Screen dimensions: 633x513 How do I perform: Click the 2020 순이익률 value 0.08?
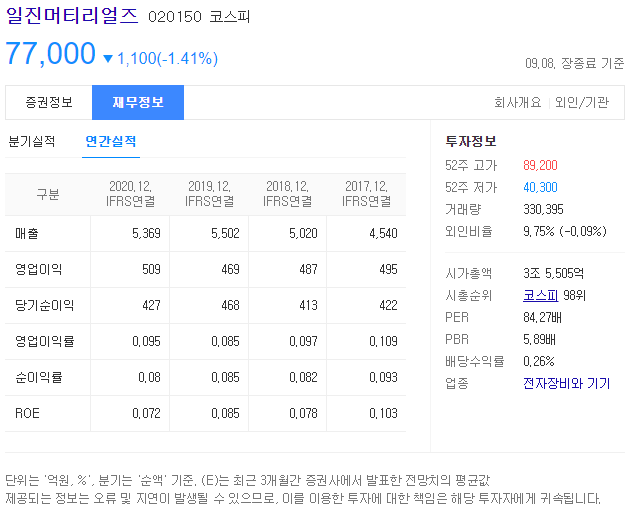tap(149, 377)
